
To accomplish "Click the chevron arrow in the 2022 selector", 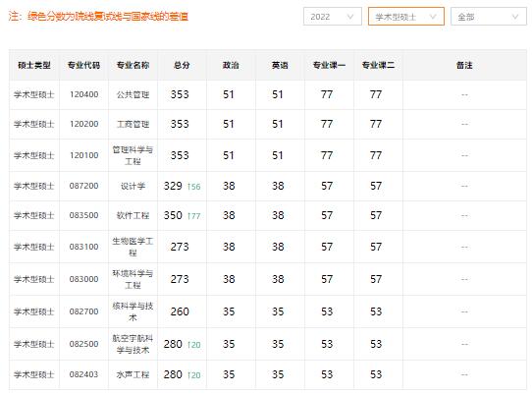I will 350,17.
